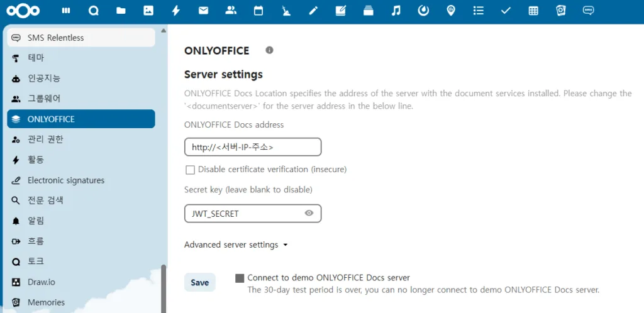Click the Nextcloud logo
Image resolution: width=644 pixels, height=313 pixels.
[23, 11]
